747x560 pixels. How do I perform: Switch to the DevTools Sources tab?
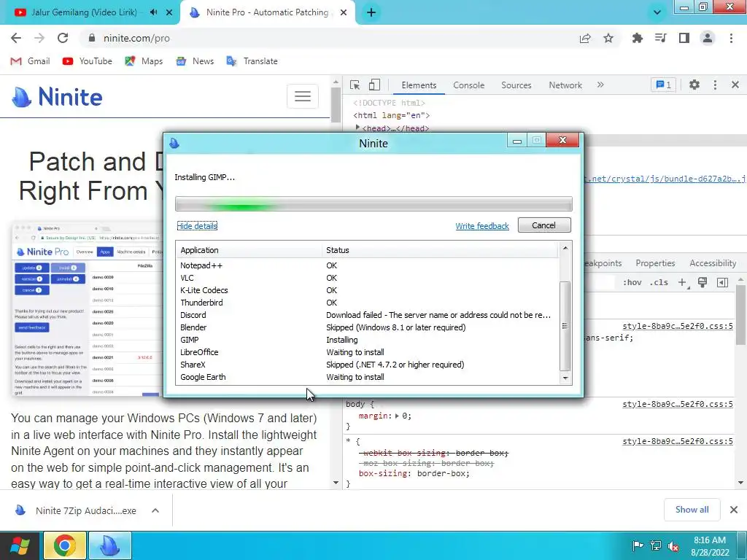click(x=516, y=85)
